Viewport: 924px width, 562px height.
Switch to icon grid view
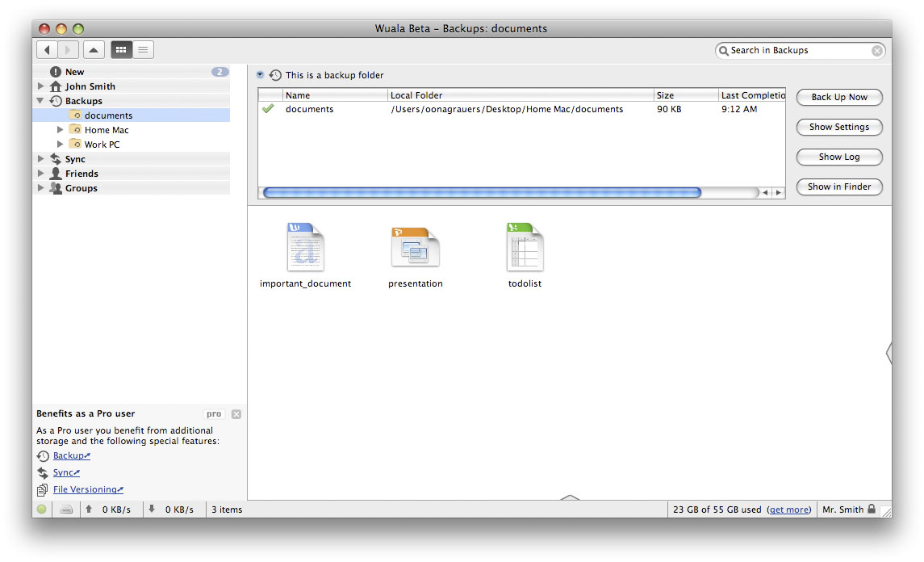tap(121, 50)
